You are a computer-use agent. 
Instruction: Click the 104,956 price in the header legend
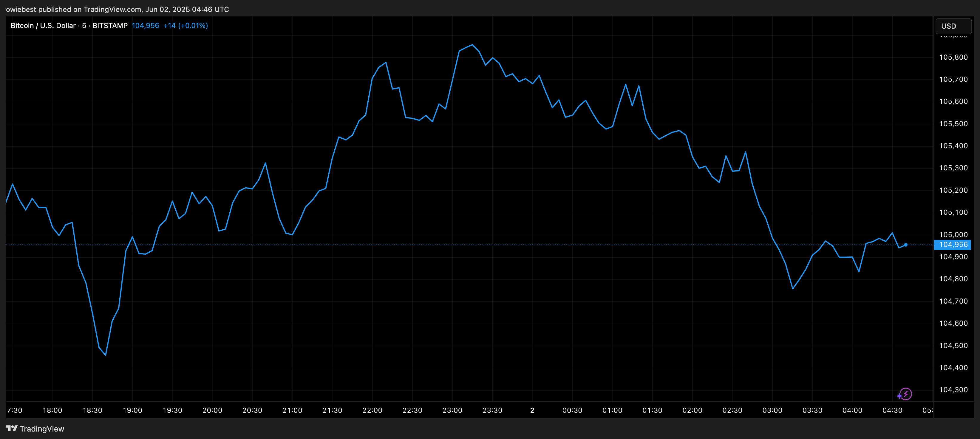tap(145, 25)
